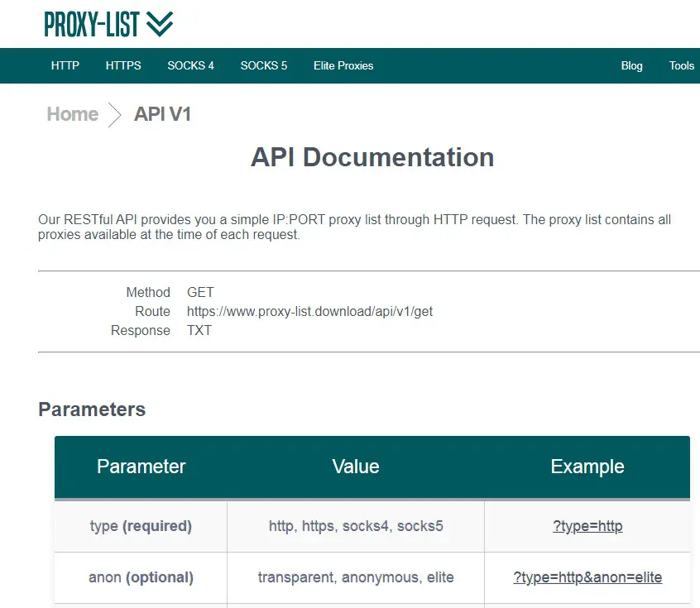
Task: Click the Parameters section heading
Action: coord(92,409)
